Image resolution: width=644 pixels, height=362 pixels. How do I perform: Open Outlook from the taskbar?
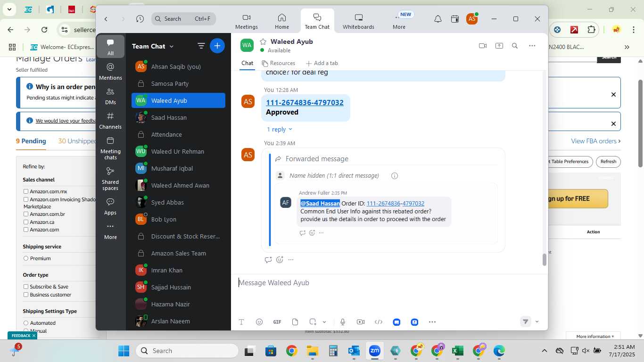click(354, 351)
